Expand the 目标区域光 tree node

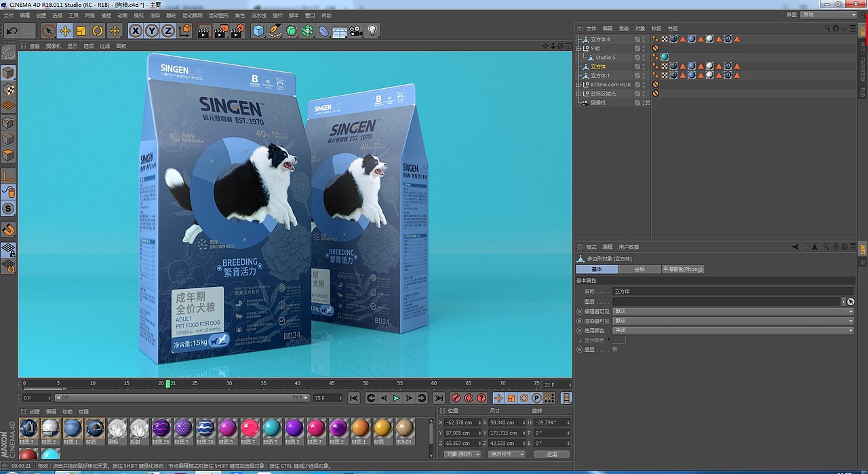click(578, 94)
